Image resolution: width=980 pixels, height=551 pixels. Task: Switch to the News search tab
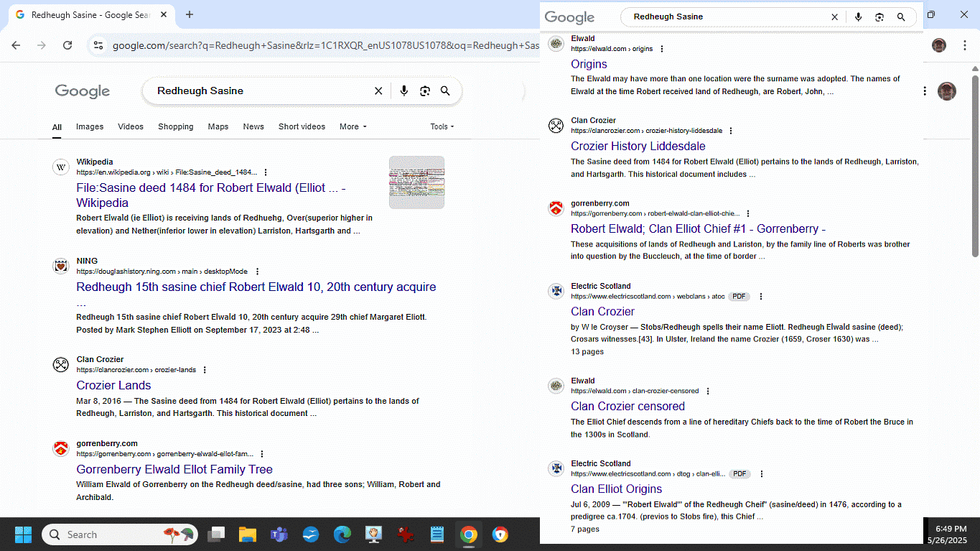click(253, 126)
